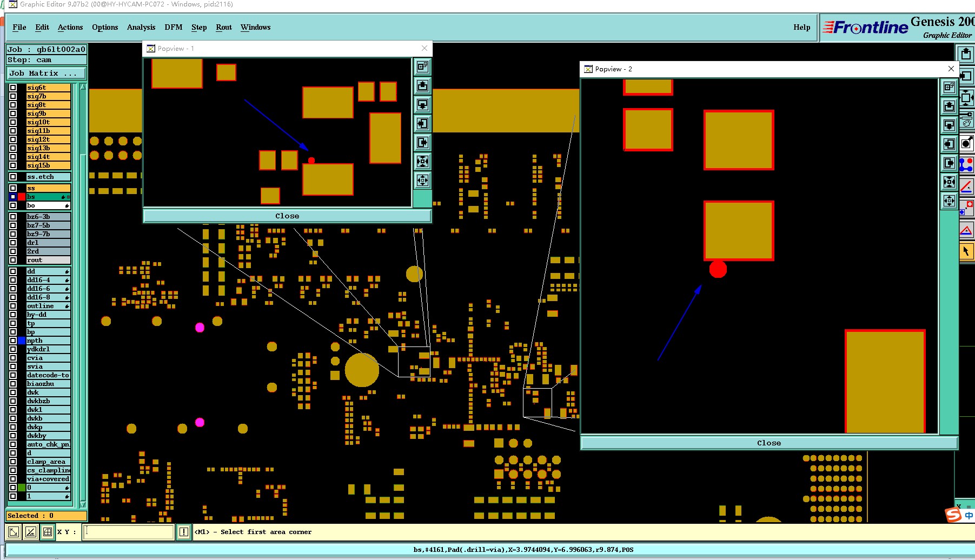Click the blue connected dots icon in right toolbar
Screen dimensions: 975x560
[x=966, y=165]
